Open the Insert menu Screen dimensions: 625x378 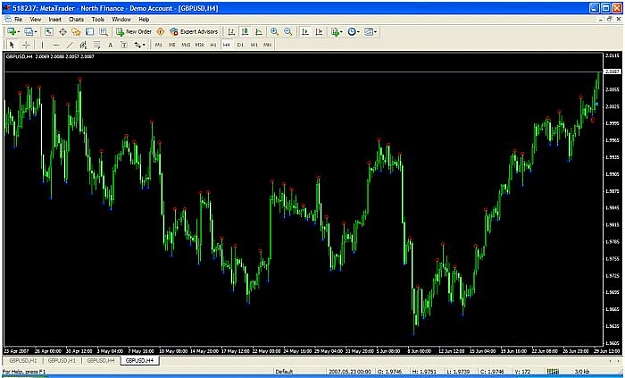coord(55,19)
